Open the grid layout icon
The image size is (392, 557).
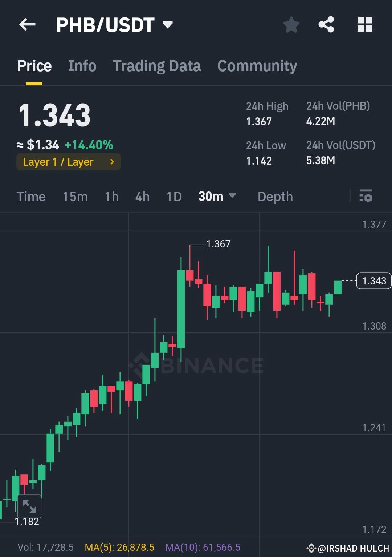point(365,24)
